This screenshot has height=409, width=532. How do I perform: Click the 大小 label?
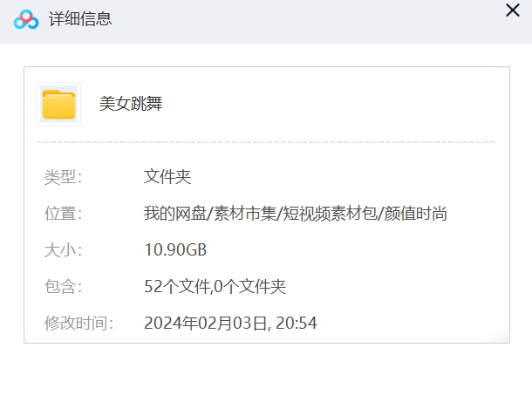click(63, 250)
